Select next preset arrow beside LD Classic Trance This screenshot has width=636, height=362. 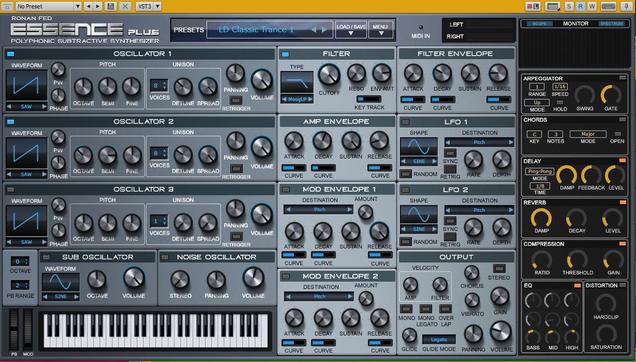coord(324,30)
